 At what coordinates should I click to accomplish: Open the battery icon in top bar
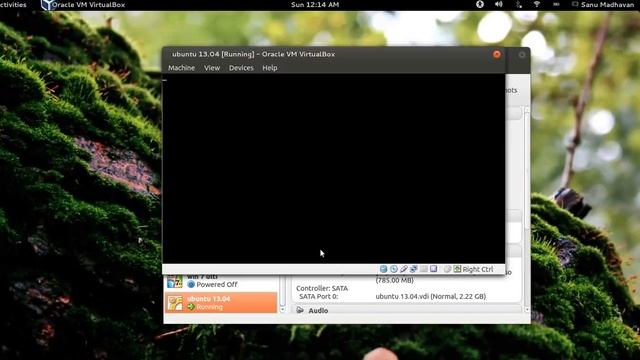pos(556,4)
